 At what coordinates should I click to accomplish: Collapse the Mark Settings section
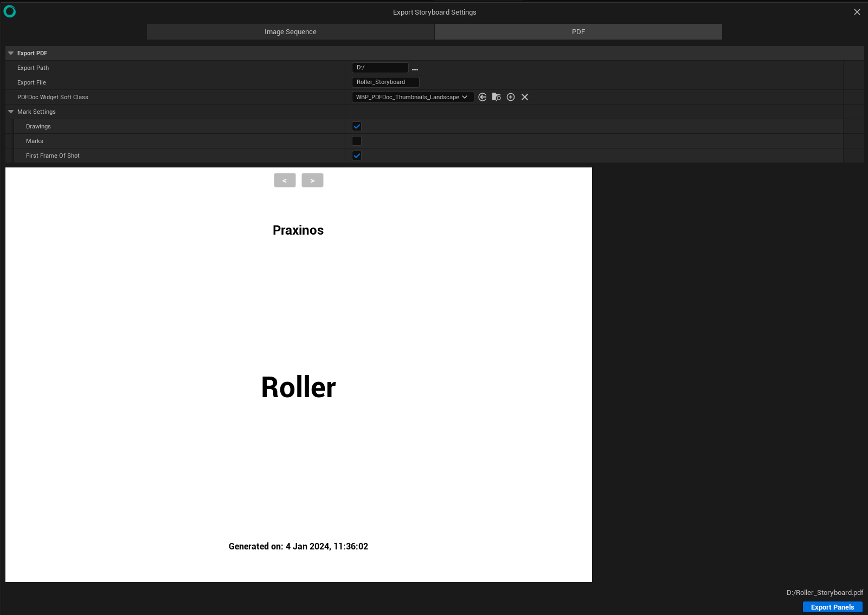[x=11, y=112]
